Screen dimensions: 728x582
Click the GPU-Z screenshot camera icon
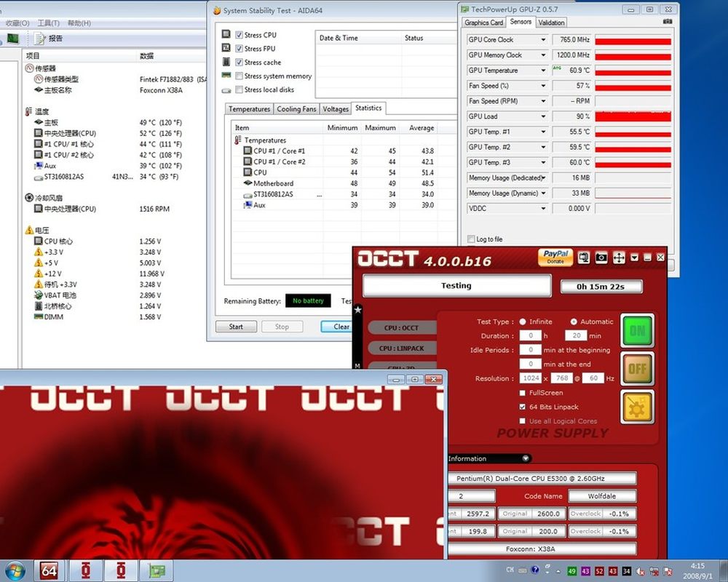668,22
